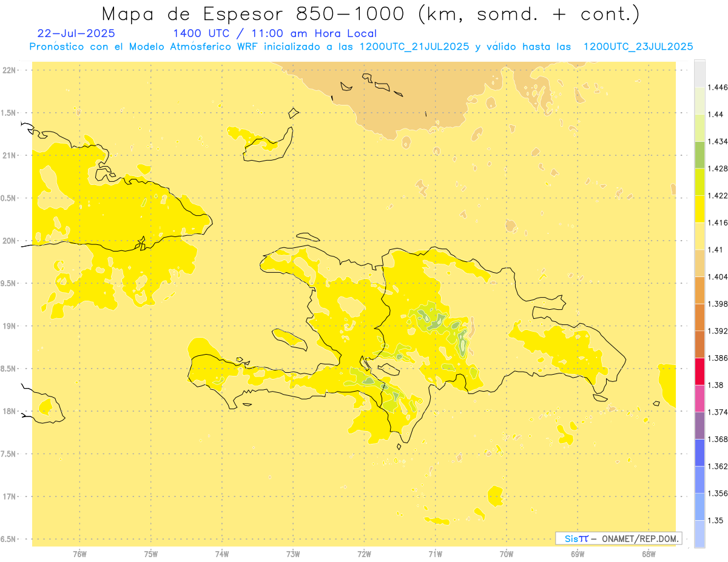Viewport: 728px width, 562px height.
Task: Click the '75W' longitude label
Action: coord(151,554)
